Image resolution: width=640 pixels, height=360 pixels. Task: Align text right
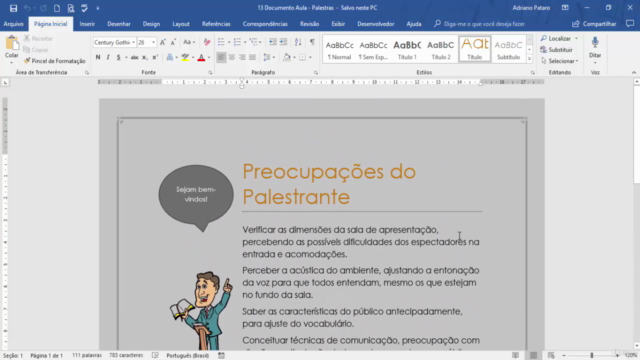242,58
